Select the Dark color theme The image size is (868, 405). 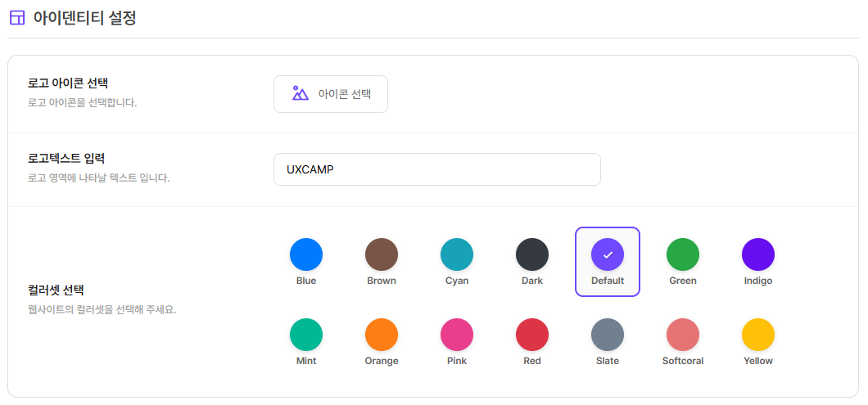pos(532,254)
